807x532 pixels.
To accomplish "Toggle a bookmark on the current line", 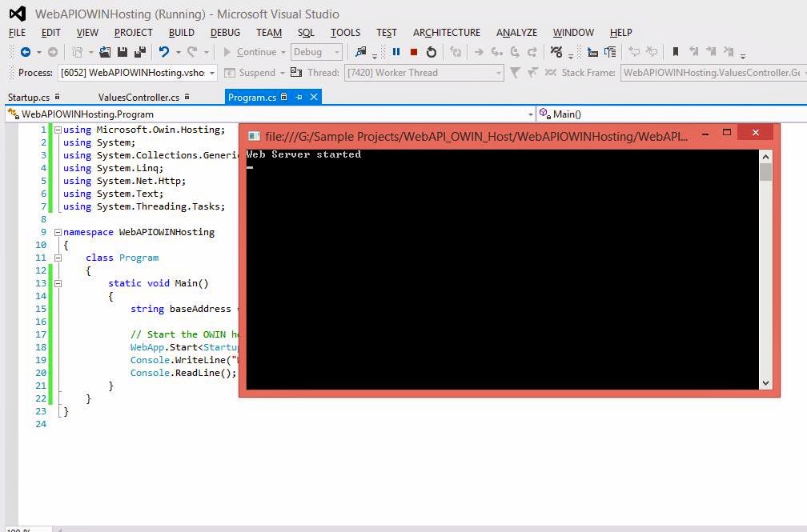I will pos(676,51).
